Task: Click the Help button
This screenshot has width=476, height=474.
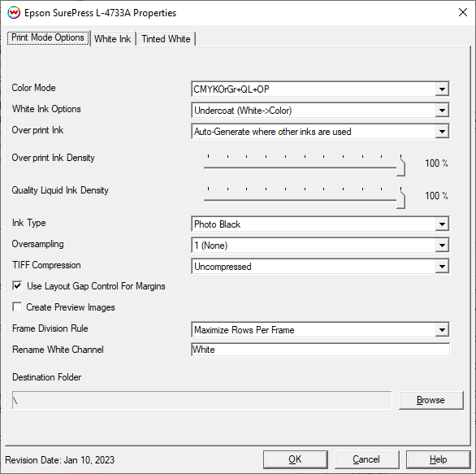Action: point(438,459)
